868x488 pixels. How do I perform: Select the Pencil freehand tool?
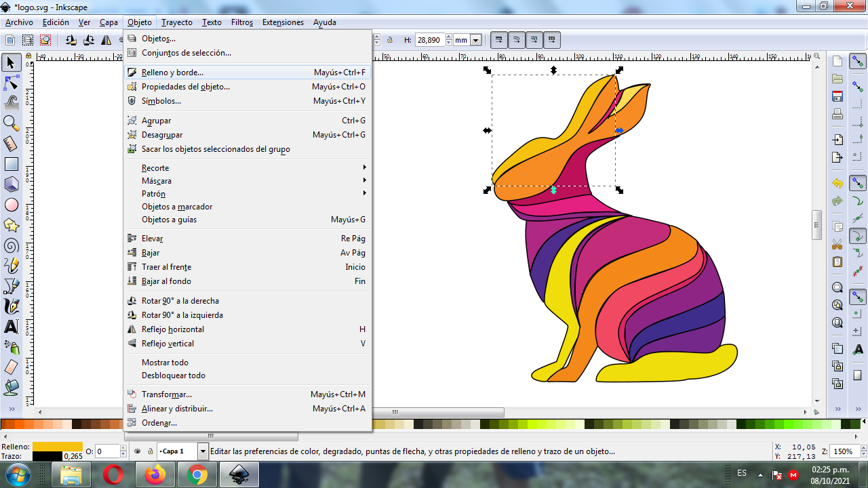coord(11,266)
